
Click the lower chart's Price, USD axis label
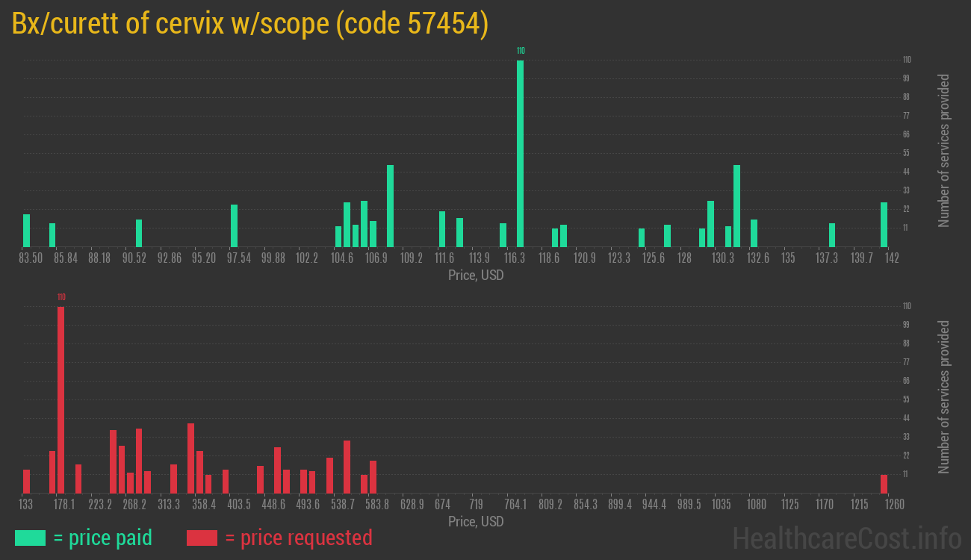point(476,521)
